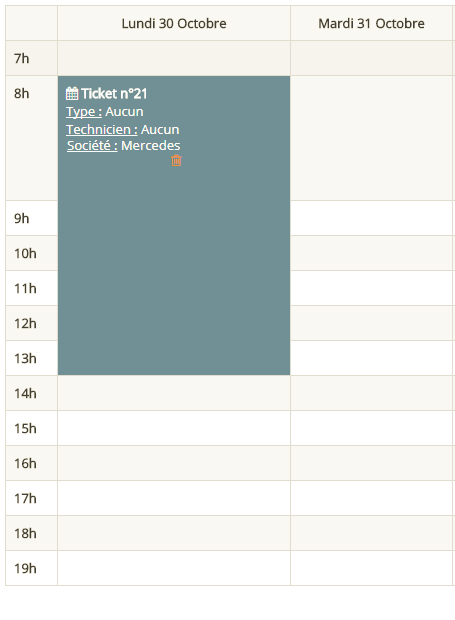This screenshot has height=620, width=455.
Task: Open the Ticket n°21 title
Action: coord(114,94)
